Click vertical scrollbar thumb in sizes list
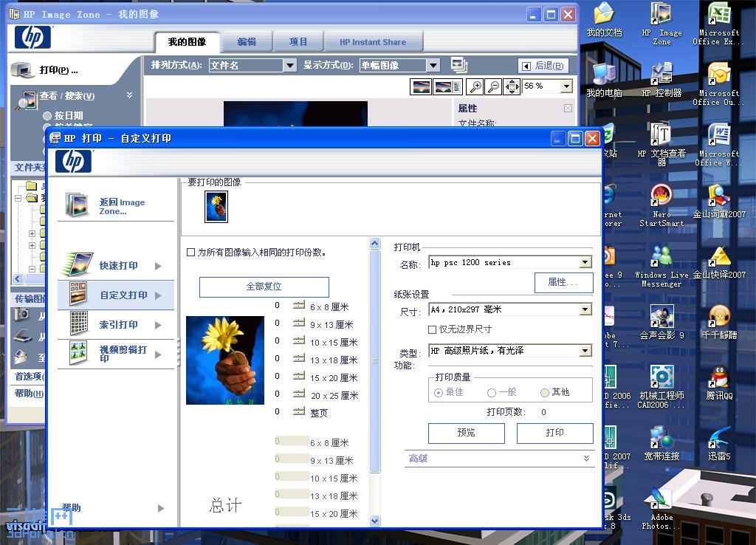 click(x=374, y=361)
